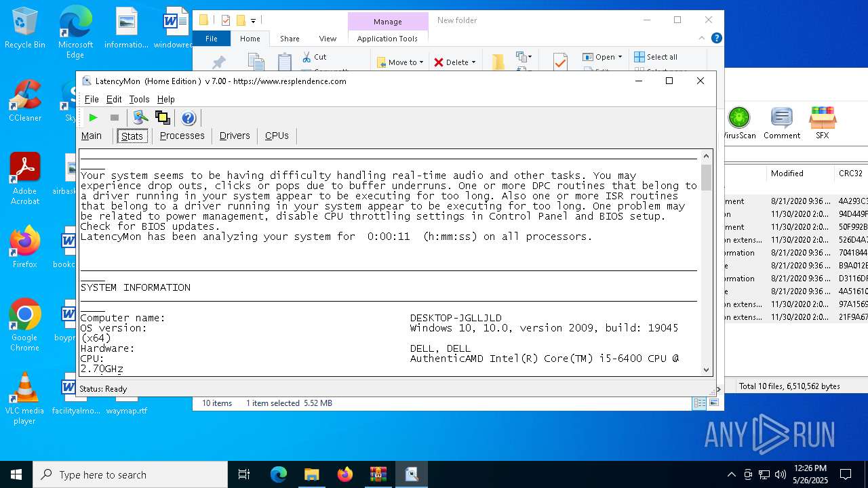Click volume icon in system tray

tap(781, 474)
